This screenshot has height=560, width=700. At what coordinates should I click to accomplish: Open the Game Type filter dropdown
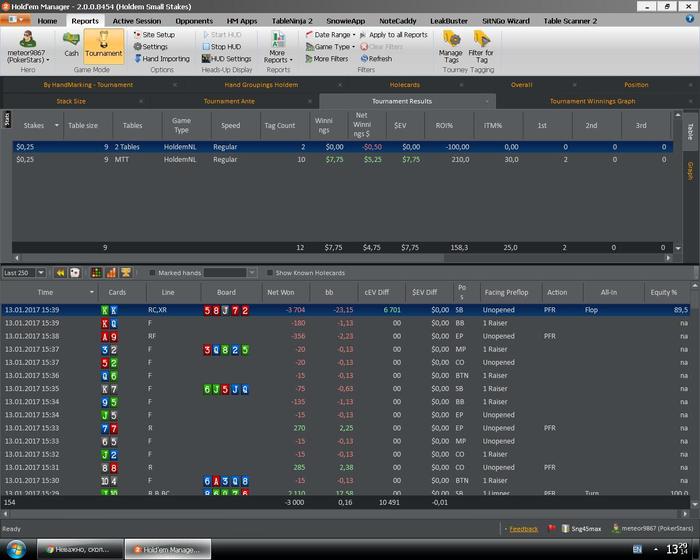(x=330, y=46)
